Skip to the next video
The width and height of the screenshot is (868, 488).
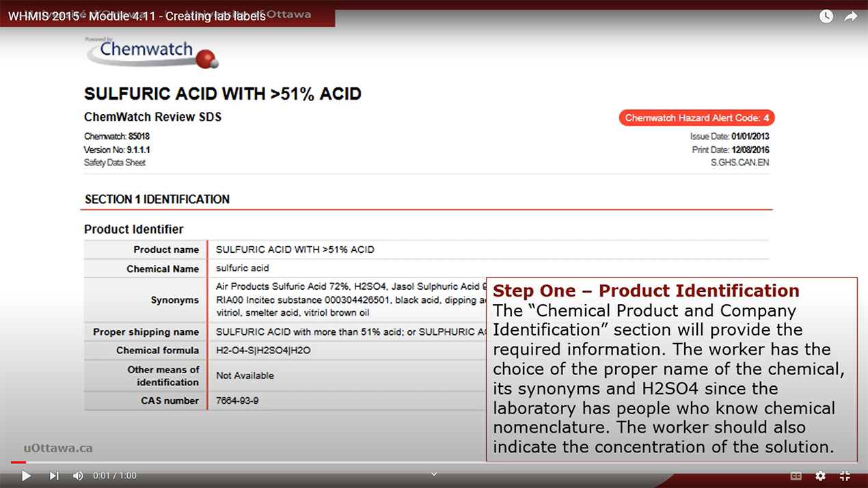coord(53,475)
